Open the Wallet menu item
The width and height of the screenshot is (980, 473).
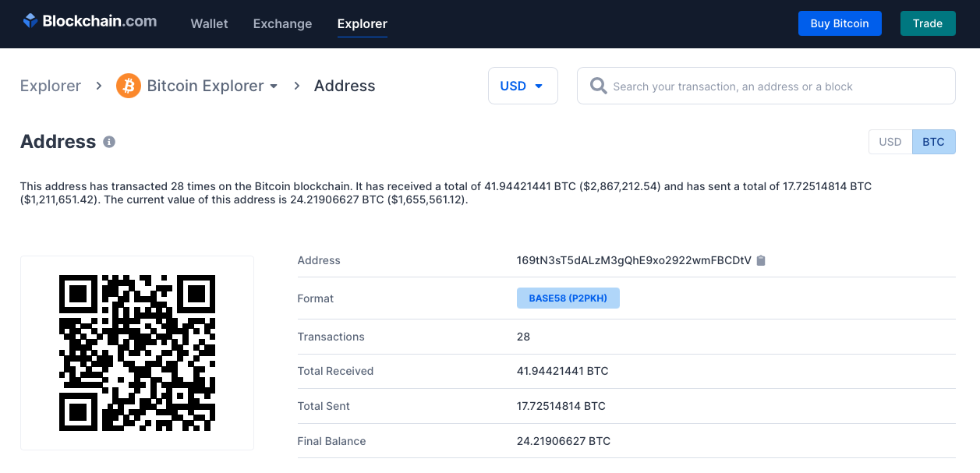pyautogui.click(x=209, y=23)
